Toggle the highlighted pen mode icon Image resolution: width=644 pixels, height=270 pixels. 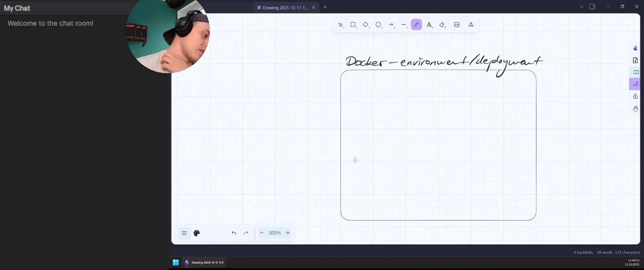(x=635, y=84)
